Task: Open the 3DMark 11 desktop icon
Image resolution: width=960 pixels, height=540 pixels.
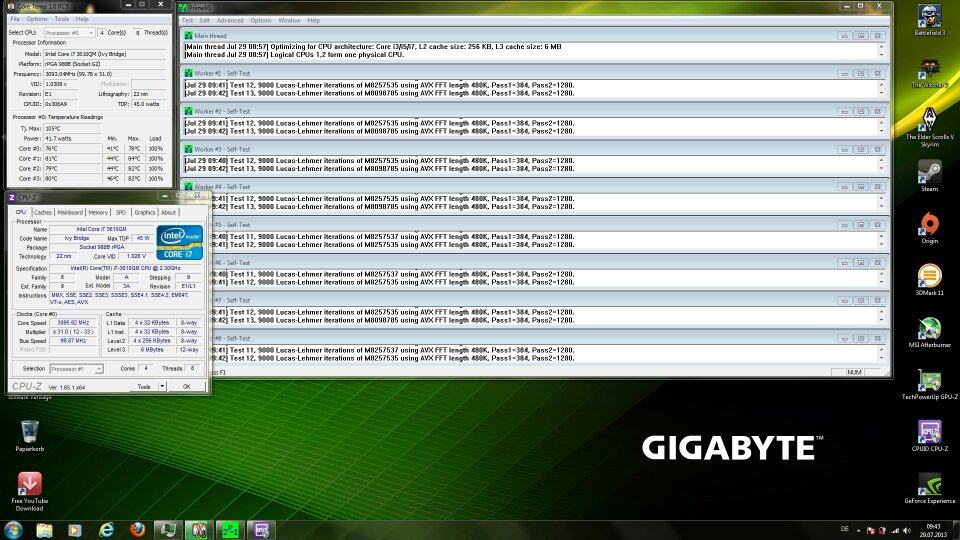Action: (929, 280)
